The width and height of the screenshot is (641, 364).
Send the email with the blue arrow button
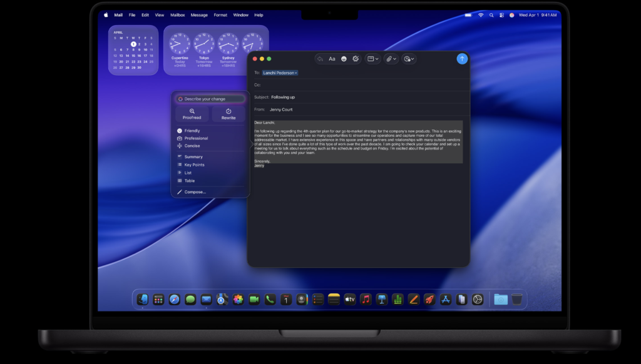(x=462, y=59)
